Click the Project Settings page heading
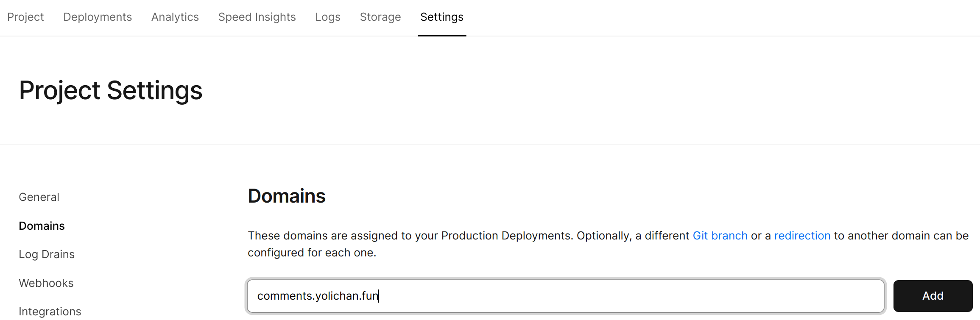The image size is (980, 320). pos(111,90)
